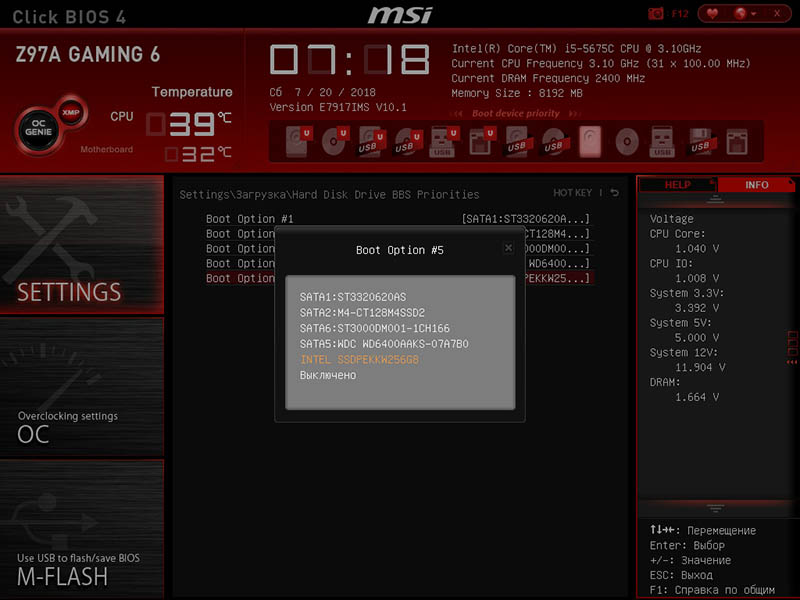Click the CPU IO 1.008 V reading
This screenshot has width=800, height=600.
pos(697,278)
